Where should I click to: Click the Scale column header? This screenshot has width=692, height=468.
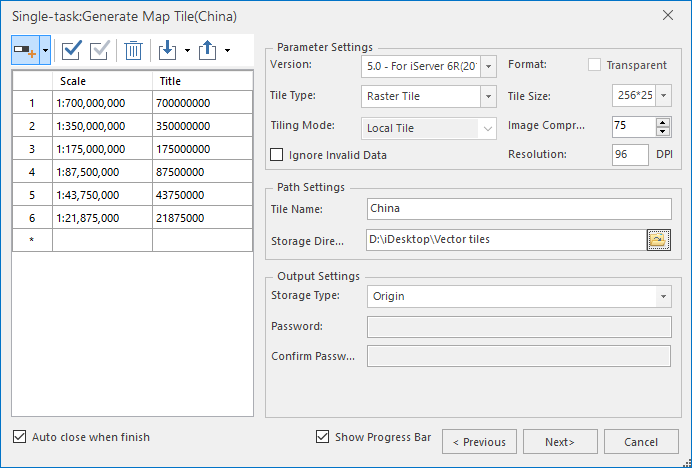coord(102,81)
